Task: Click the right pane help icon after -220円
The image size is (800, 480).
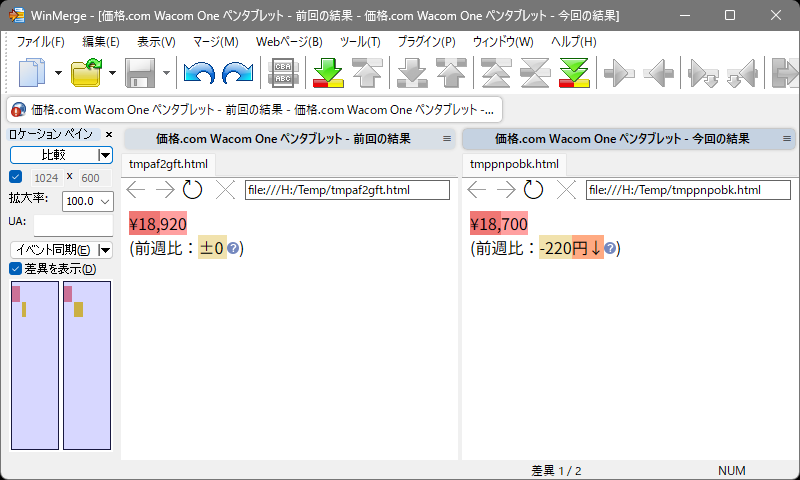Action: (610, 248)
